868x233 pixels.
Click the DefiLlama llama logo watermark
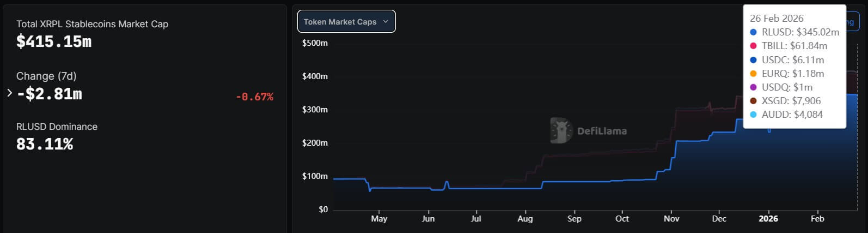point(561,130)
